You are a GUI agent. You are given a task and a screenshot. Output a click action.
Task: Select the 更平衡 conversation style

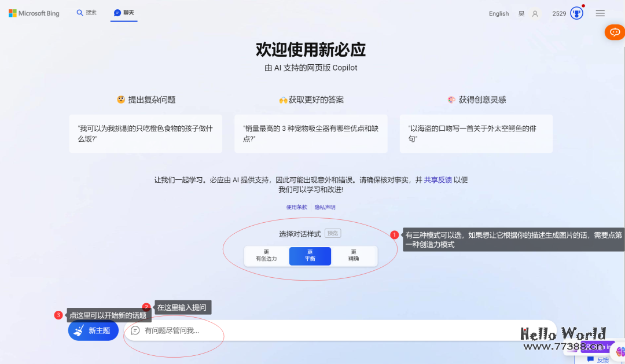click(310, 256)
